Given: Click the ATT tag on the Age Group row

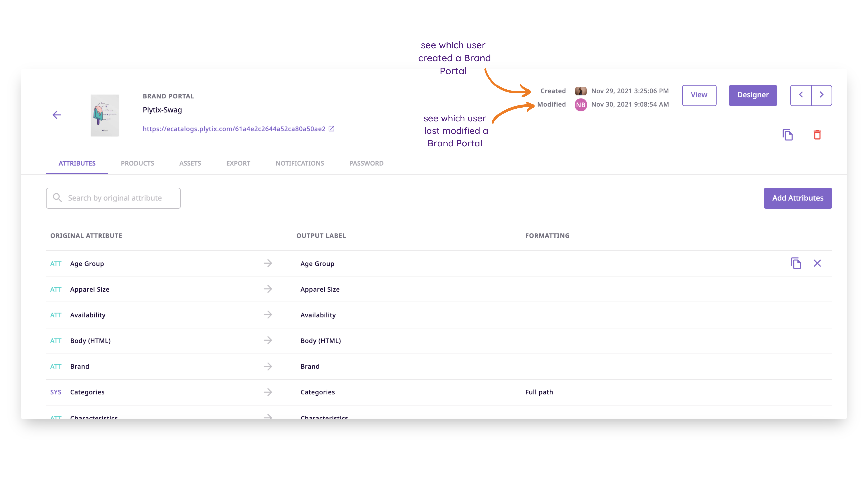Looking at the screenshot, I should point(56,264).
